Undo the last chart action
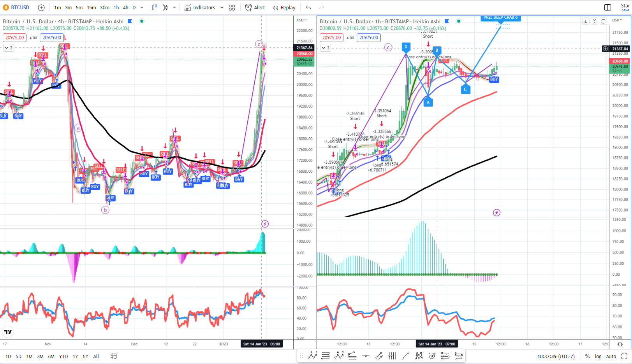The height and width of the screenshot is (364, 632). [x=308, y=7]
